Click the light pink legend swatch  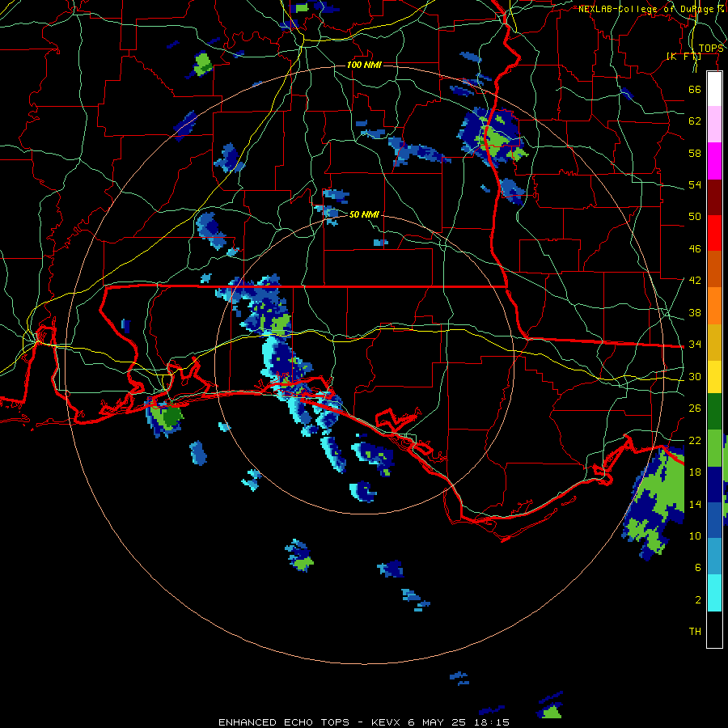click(714, 125)
